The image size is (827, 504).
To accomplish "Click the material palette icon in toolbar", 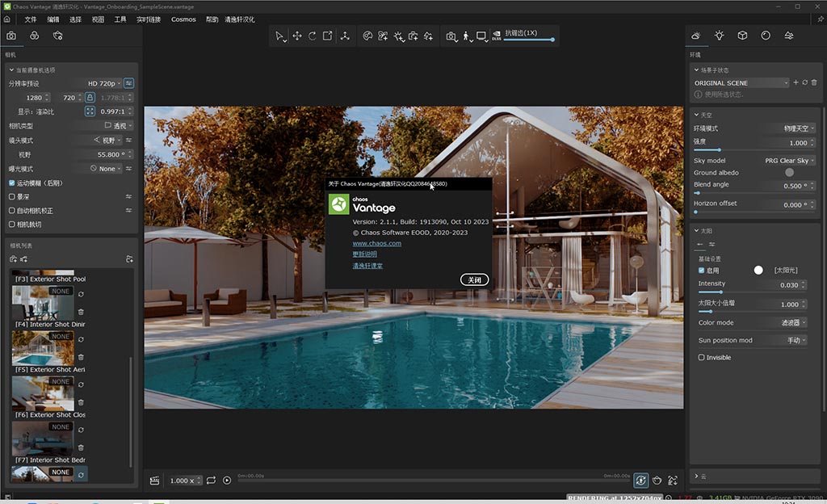I will tap(367, 36).
